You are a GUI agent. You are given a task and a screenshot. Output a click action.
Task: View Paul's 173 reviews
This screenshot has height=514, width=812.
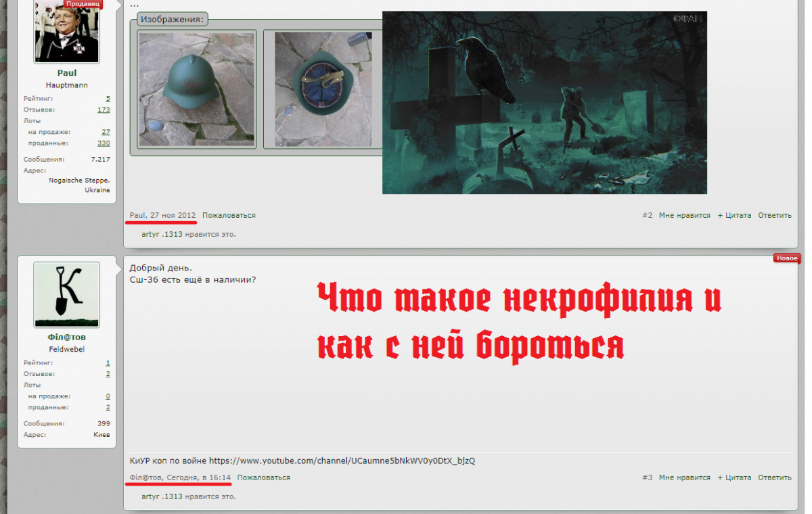pos(104,110)
